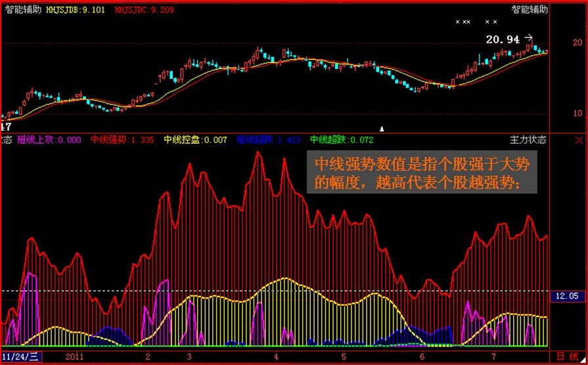The image size is (588, 365).
Task: Click the red X on indicator pane
Action: click(x=579, y=140)
